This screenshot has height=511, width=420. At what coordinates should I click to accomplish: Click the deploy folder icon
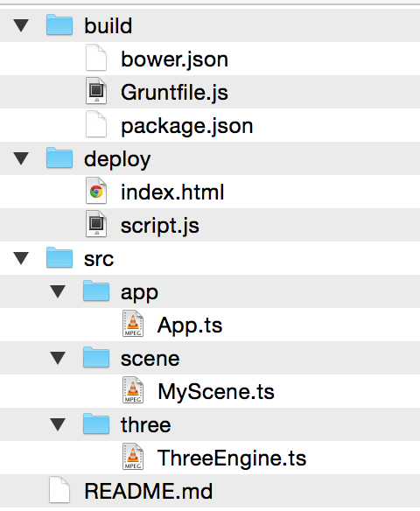(59, 157)
